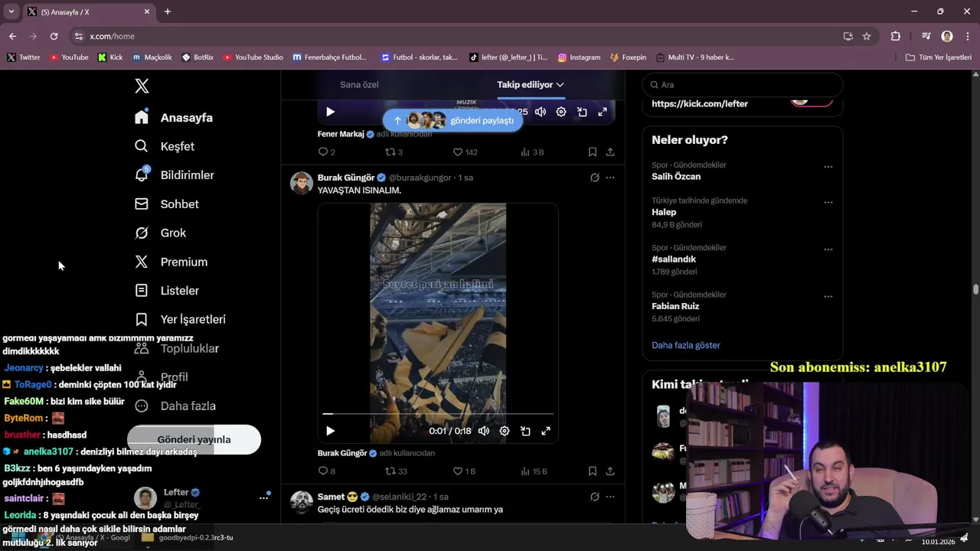980x551 pixels.
Task: Bookmark this page with star icon
Action: point(867,36)
